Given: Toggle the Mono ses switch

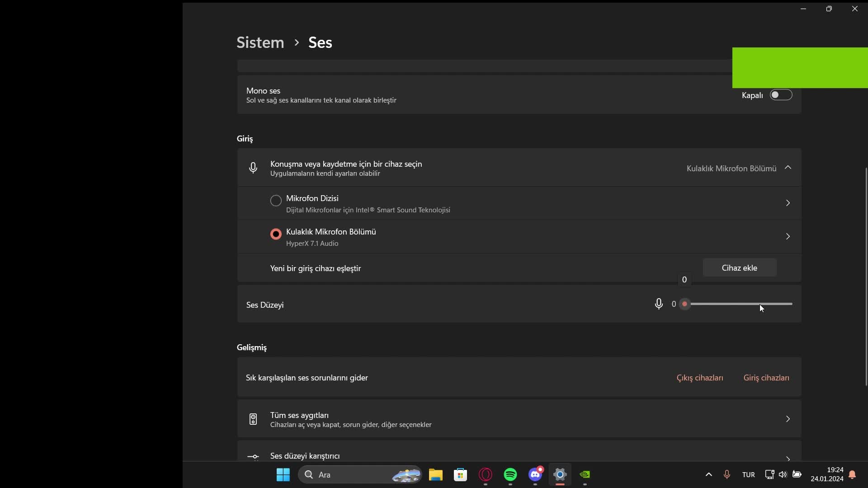Looking at the screenshot, I should [x=781, y=95].
